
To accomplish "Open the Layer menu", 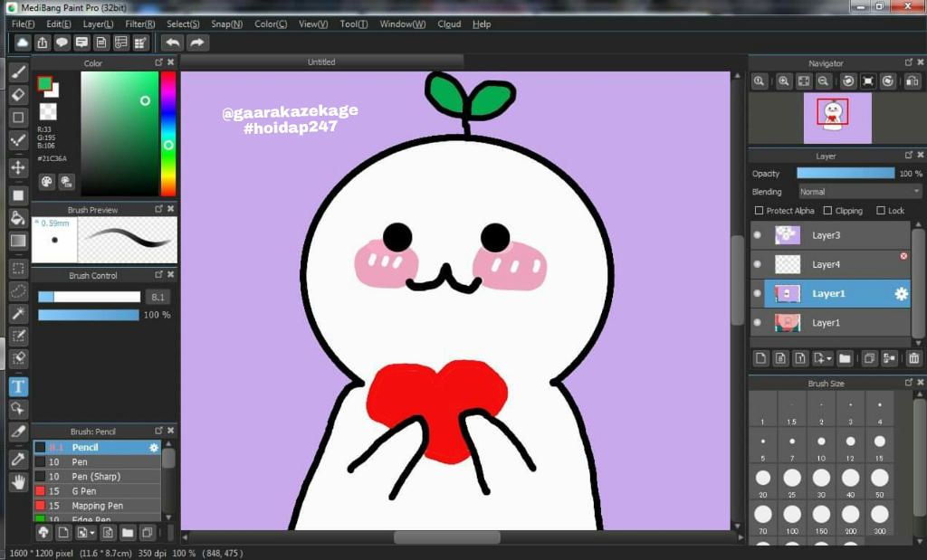I will click(98, 24).
